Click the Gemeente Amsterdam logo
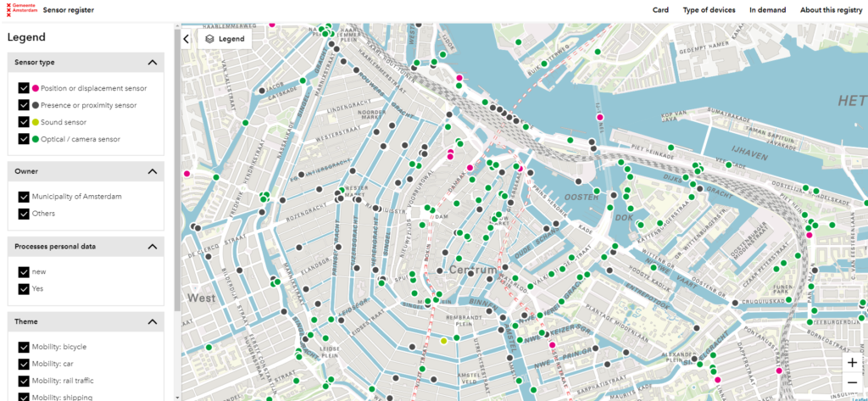The image size is (868, 401). click(x=21, y=10)
